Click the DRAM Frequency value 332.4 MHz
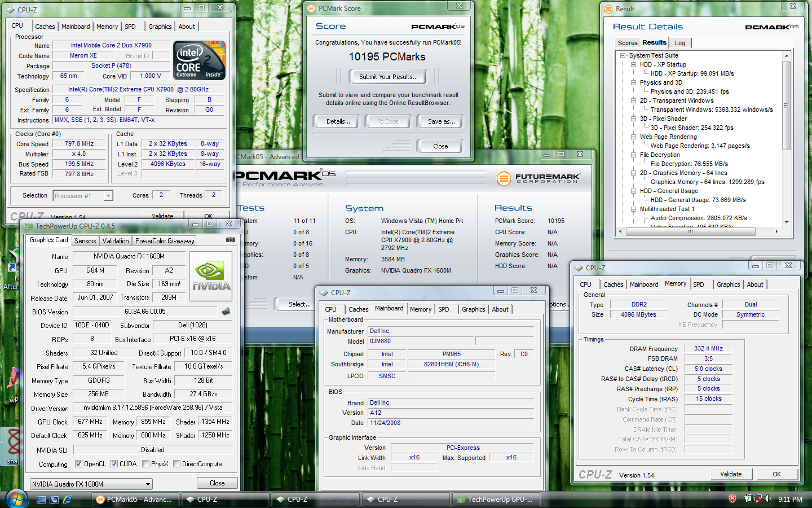This screenshot has height=508, width=812. (708, 349)
